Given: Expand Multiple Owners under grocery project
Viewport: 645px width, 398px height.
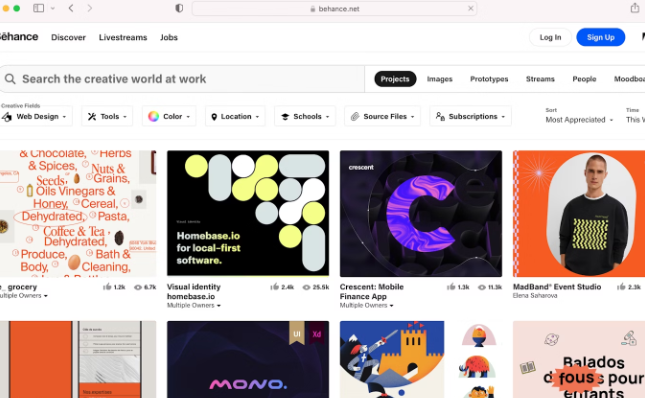Looking at the screenshot, I should (23, 296).
